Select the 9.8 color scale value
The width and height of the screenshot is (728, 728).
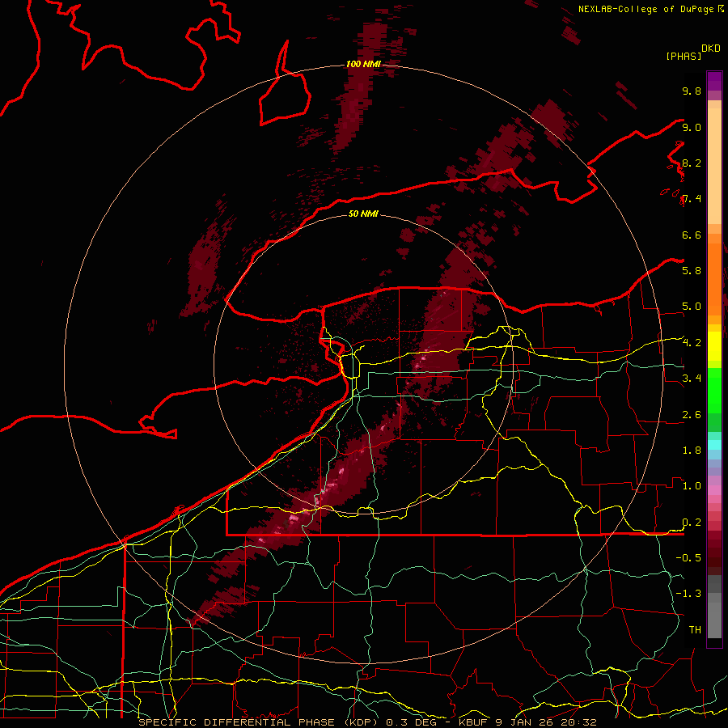tap(692, 91)
